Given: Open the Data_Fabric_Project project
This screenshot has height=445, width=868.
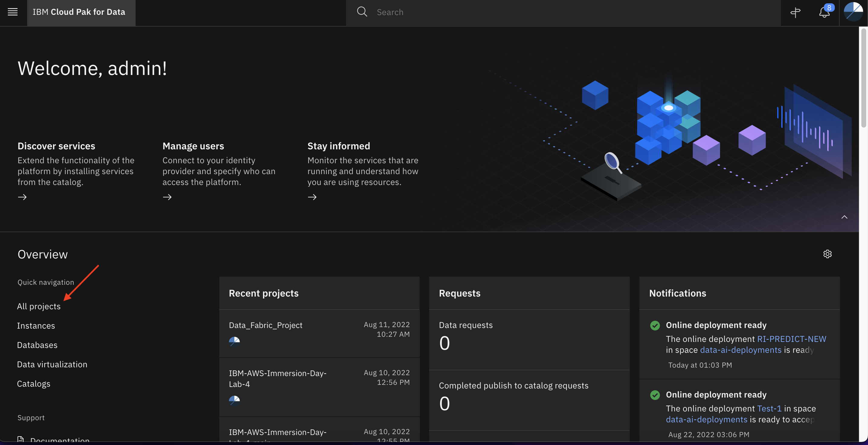Looking at the screenshot, I should click(x=265, y=325).
